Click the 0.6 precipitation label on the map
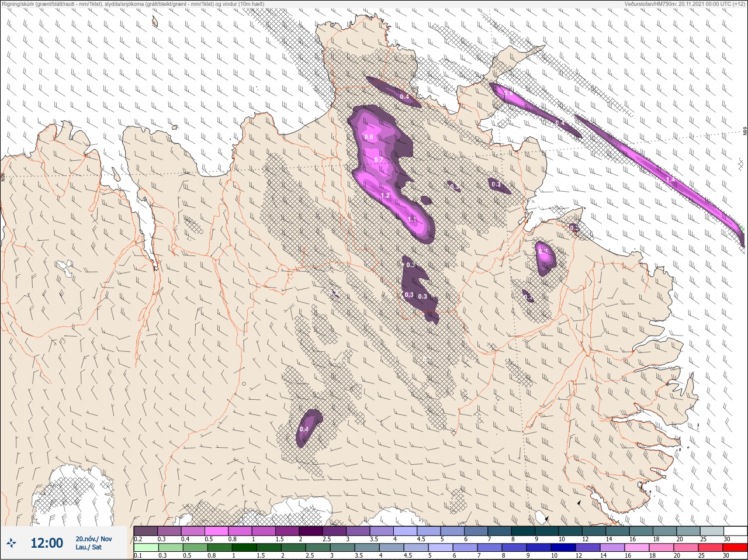Screen dimensions: 748x560 (369, 137)
